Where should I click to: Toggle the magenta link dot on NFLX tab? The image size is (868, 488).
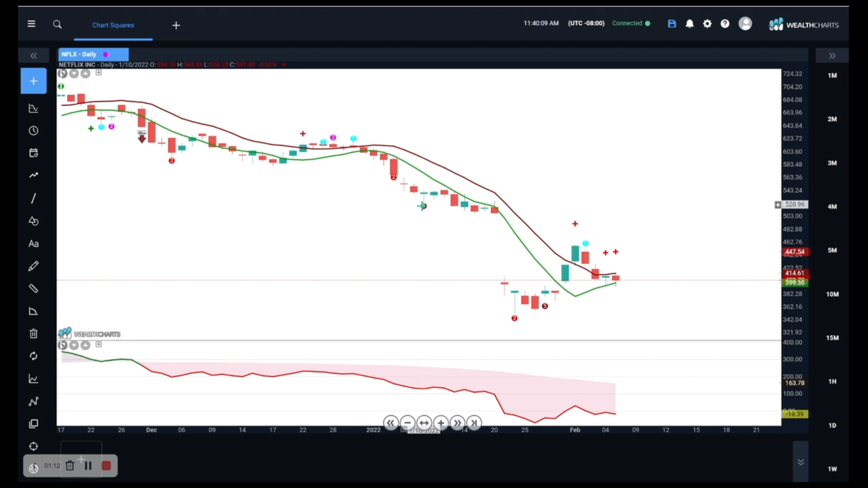(x=106, y=54)
